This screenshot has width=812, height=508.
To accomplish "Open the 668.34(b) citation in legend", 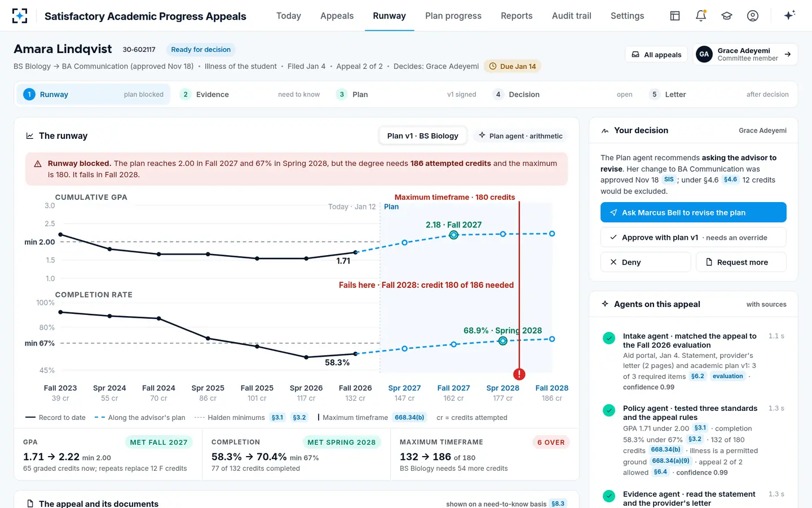I will [409, 418].
